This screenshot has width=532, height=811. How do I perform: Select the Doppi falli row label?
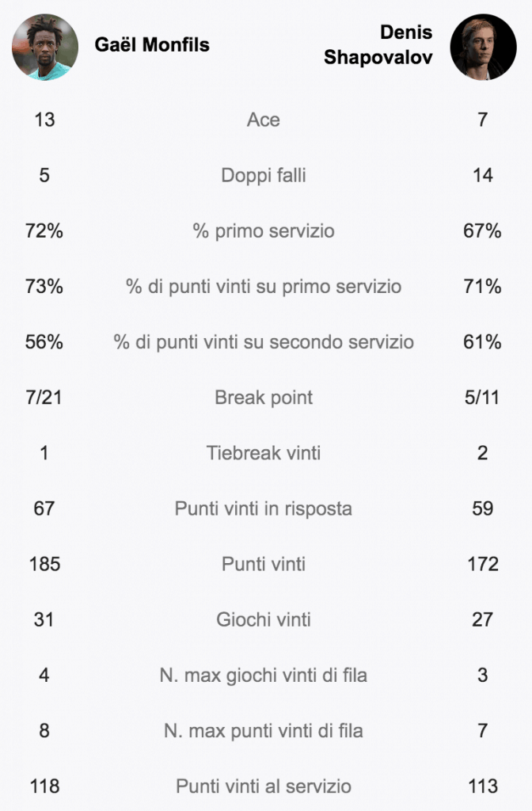[x=264, y=175]
